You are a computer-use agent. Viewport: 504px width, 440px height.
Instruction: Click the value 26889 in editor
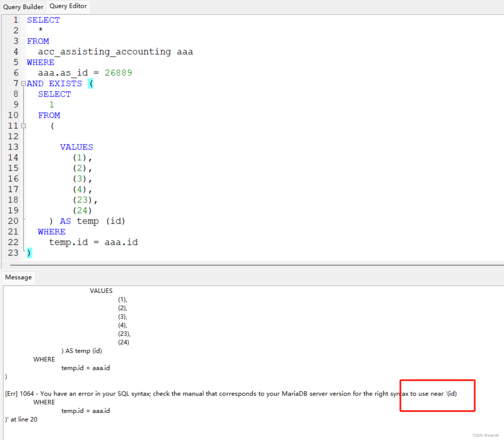(x=118, y=73)
